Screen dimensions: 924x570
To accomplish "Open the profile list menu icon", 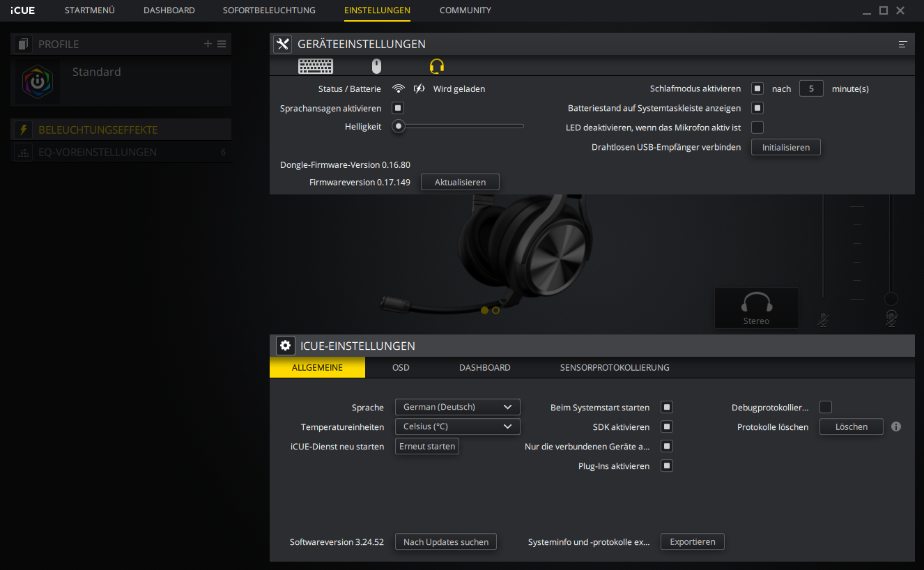I will [x=222, y=44].
